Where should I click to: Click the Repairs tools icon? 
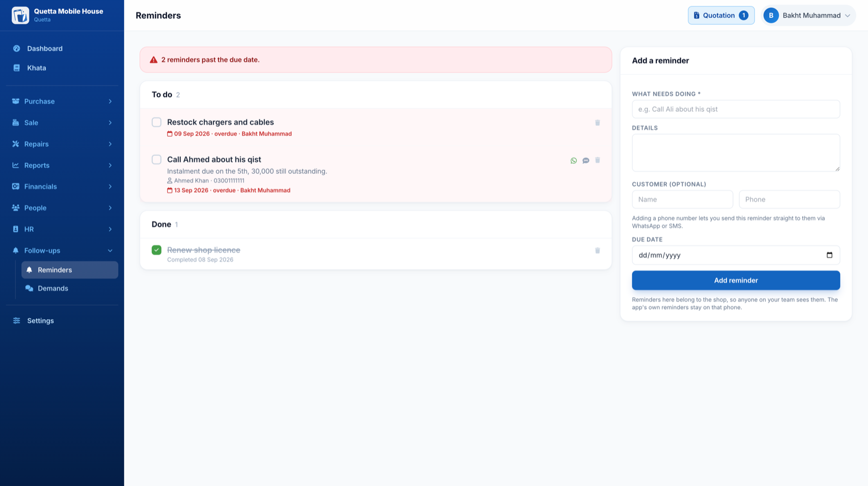[16, 144]
